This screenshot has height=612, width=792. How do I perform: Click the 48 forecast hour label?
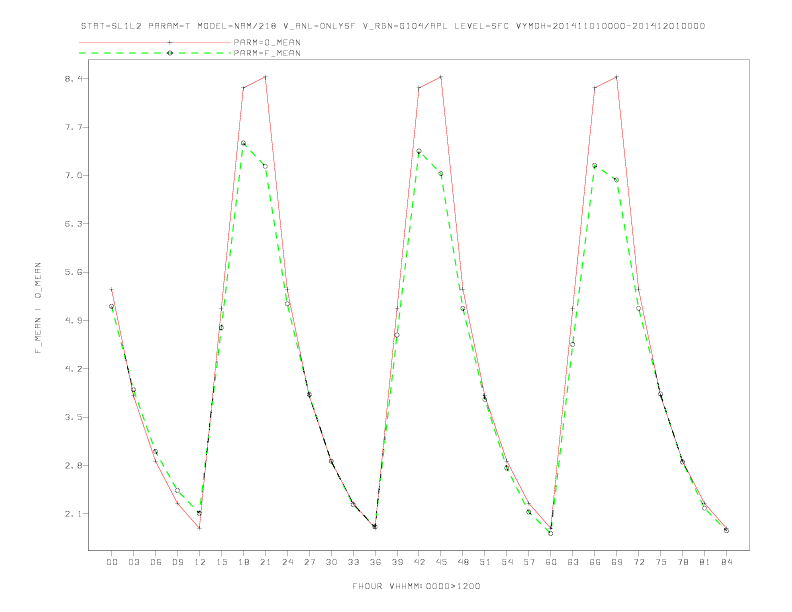coord(463,562)
